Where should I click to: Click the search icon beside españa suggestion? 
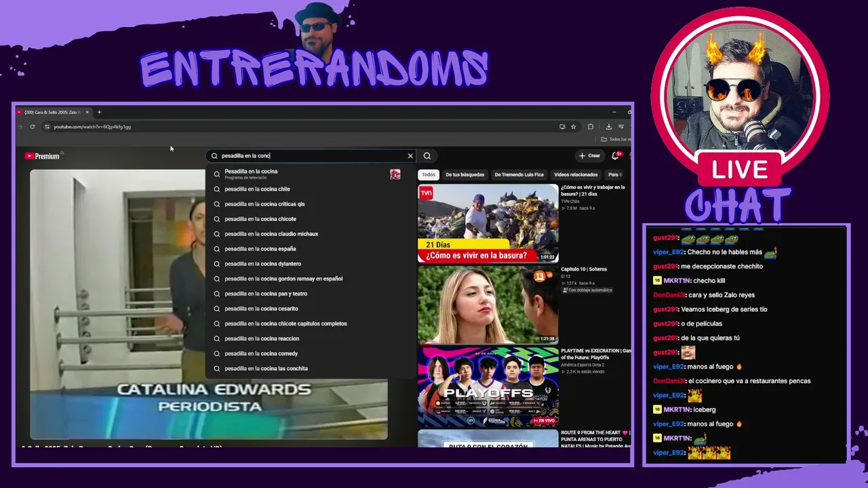coord(217,249)
